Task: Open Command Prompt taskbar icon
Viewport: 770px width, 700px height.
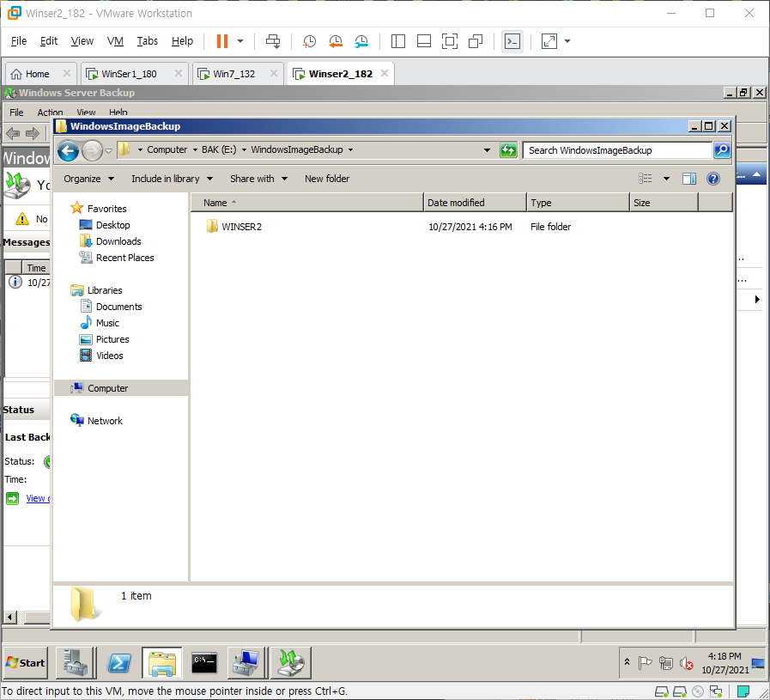Action: tap(204, 663)
